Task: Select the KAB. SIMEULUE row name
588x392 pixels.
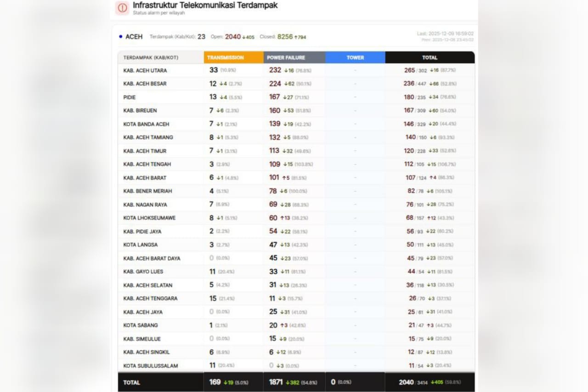Action: click(x=142, y=339)
